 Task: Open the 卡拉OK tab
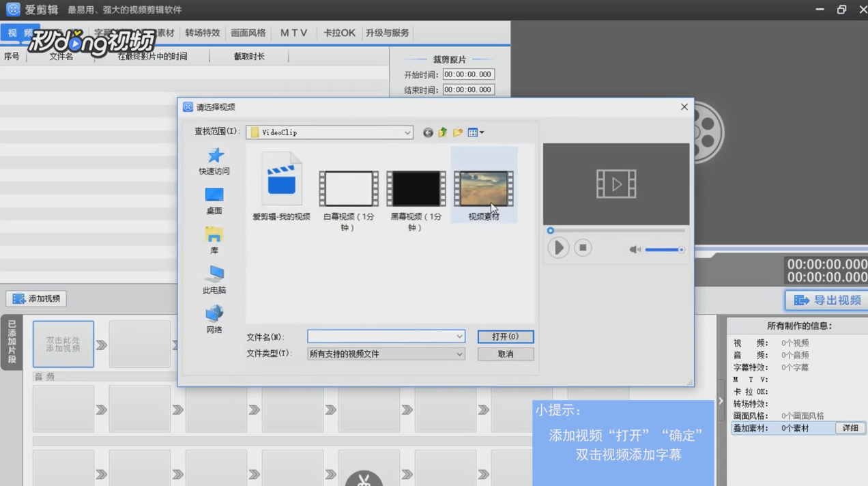[339, 33]
